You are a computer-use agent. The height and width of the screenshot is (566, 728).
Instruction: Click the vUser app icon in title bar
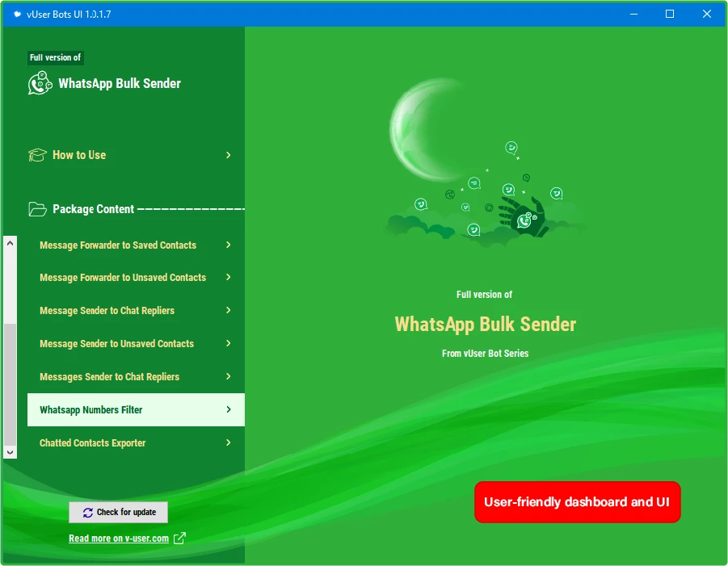point(17,14)
